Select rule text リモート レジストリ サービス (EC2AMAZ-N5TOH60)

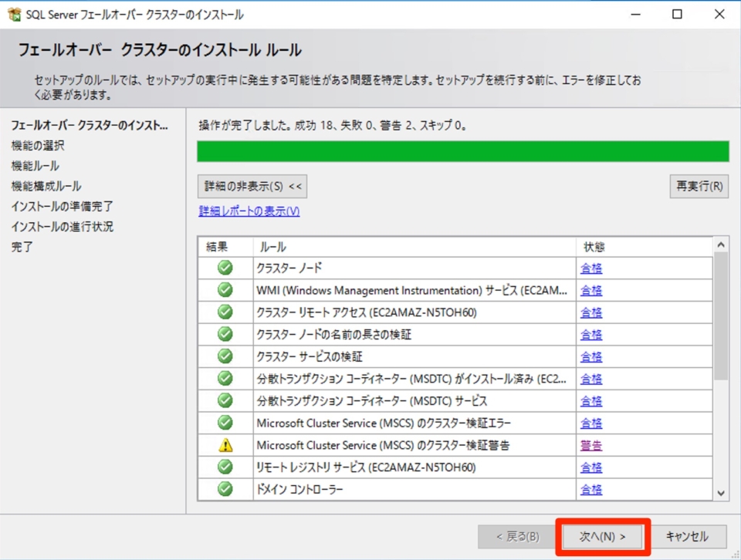(366, 468)
